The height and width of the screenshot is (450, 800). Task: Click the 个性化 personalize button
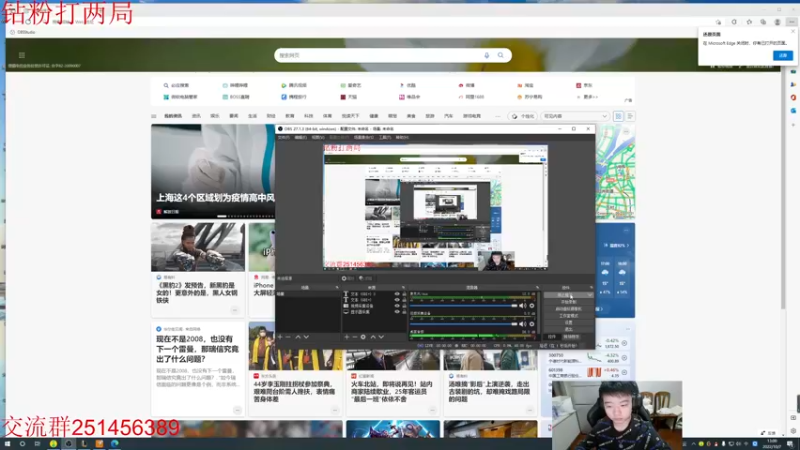(x=522, y=116)
